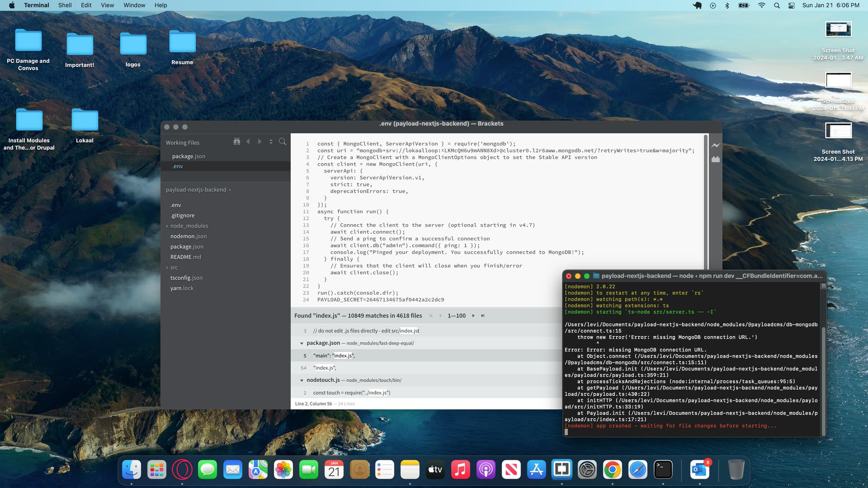Select package.json in Working Files
This screenshot has height=488, width=868.
pyautogui.click(x=189, y=156)
